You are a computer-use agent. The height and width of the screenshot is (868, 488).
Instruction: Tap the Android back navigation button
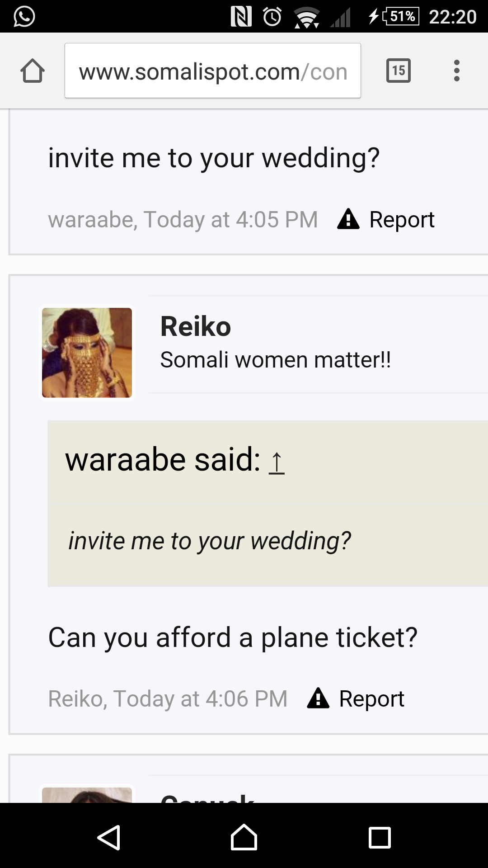coord(109,838)
